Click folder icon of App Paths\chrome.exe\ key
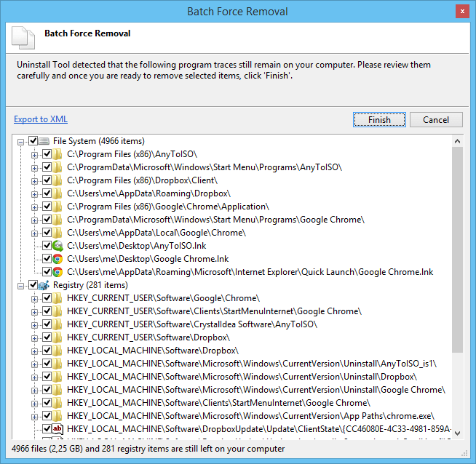The height and width of the screenshot is (464, 476). click(x=57, y=416)
